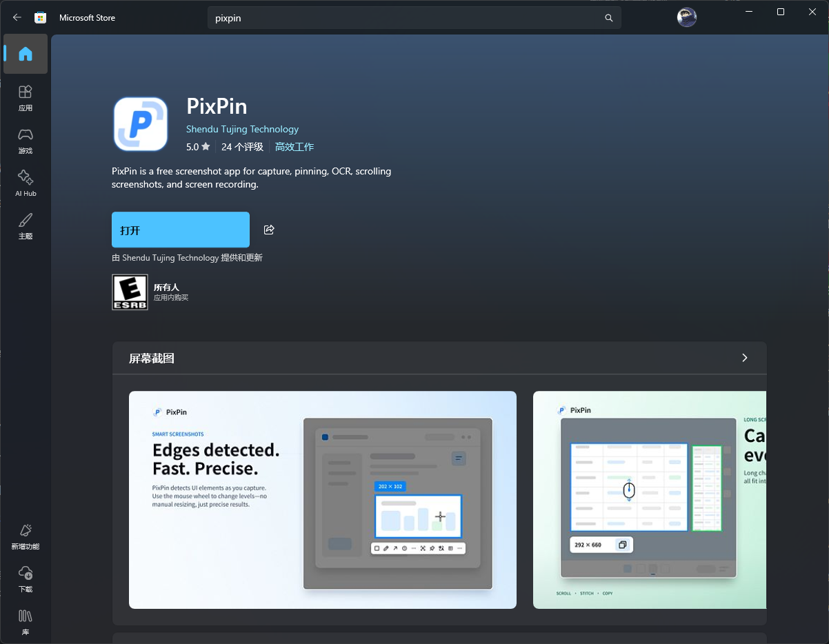
Task: Click the ESRB Everyone rating badge
Action: point(130,292)
